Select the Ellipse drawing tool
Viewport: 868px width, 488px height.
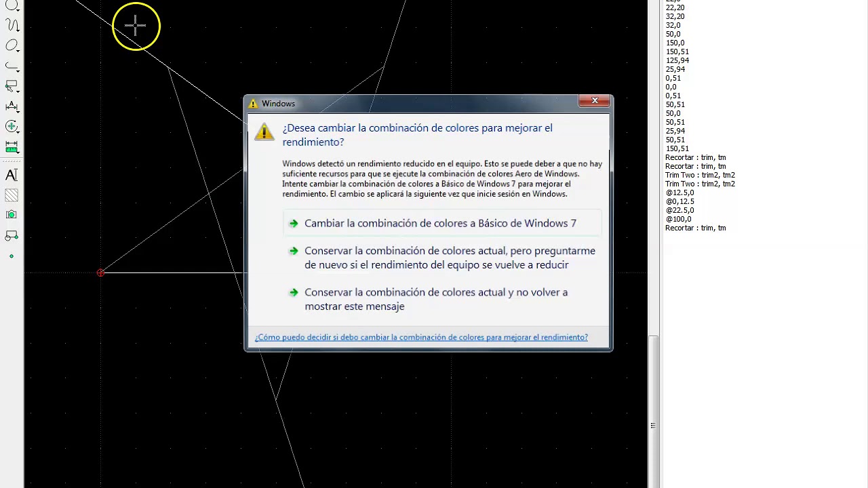tap(12, 45)
